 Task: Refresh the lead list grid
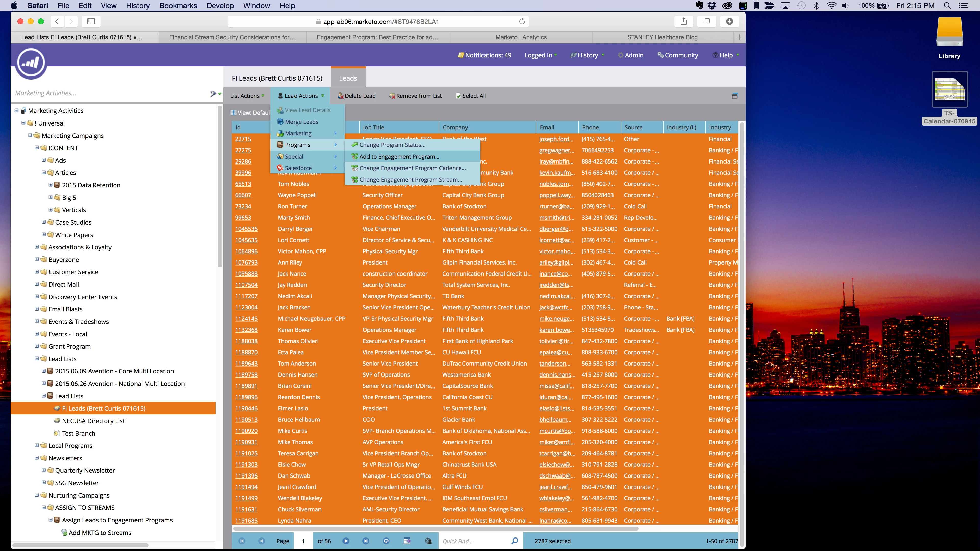386,541
